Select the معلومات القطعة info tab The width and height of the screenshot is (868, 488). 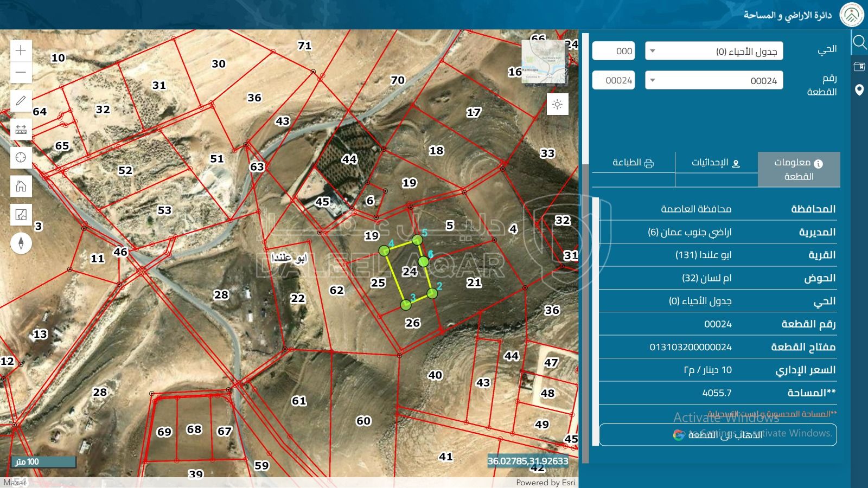pyautogui.click(x=799, y=169)
